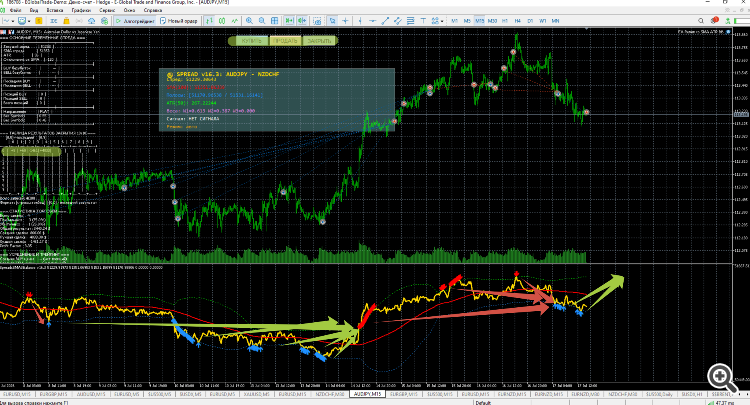Screen dimensions: 750x405
Task: Open the notifications icon with red badge
Action: (715, 21)
